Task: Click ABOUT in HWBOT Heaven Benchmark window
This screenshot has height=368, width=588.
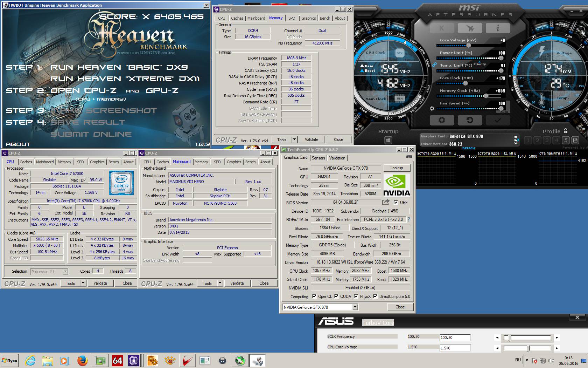Action: pyautogui.click(x=18, y=144)
